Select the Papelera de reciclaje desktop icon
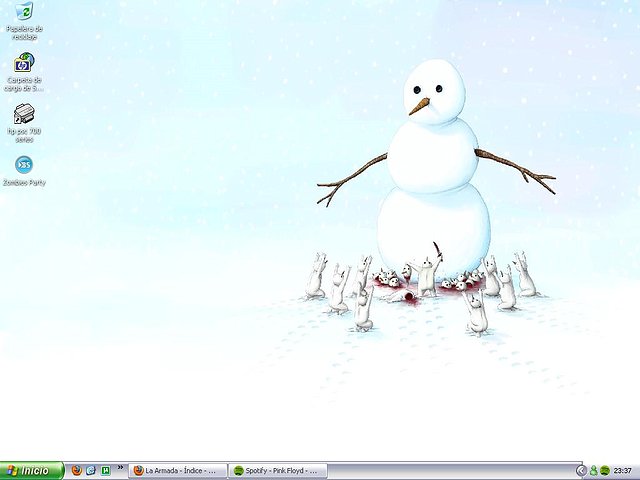 pyautogui.click(x=24, y=21)
